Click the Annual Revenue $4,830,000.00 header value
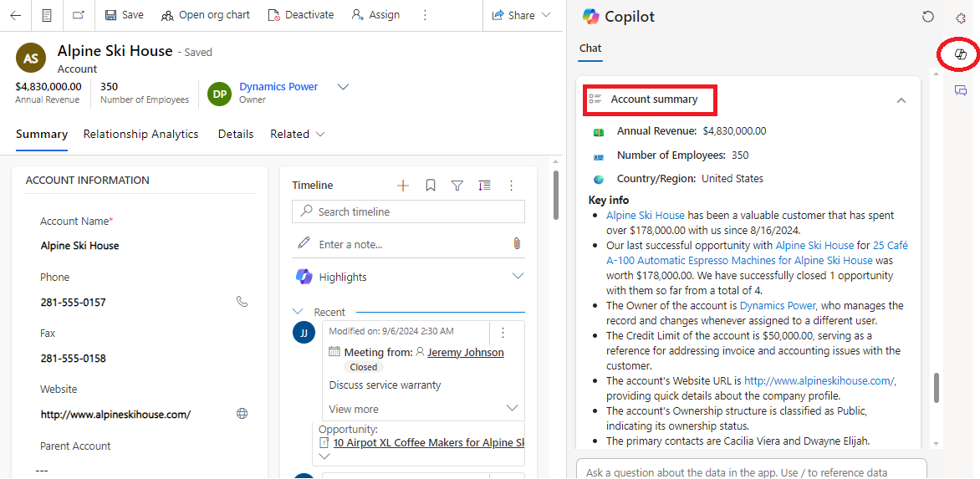The image size is (980, 479). [x=48, y=87]
